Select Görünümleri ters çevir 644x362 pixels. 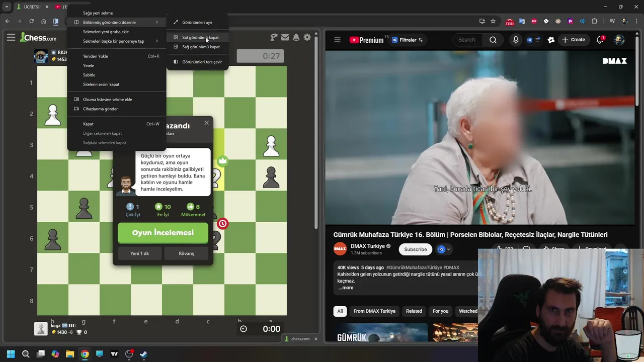pos(197,62)
